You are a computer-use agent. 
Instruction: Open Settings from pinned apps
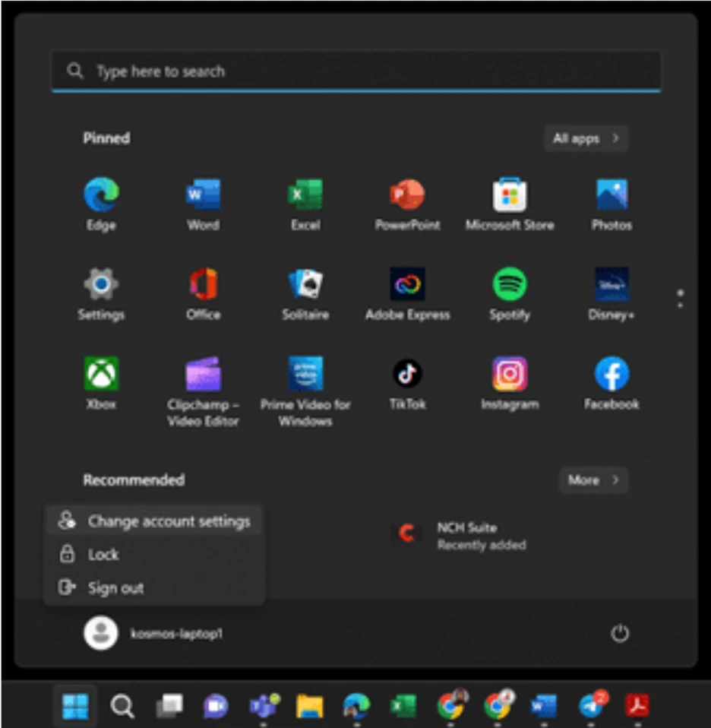101,294
